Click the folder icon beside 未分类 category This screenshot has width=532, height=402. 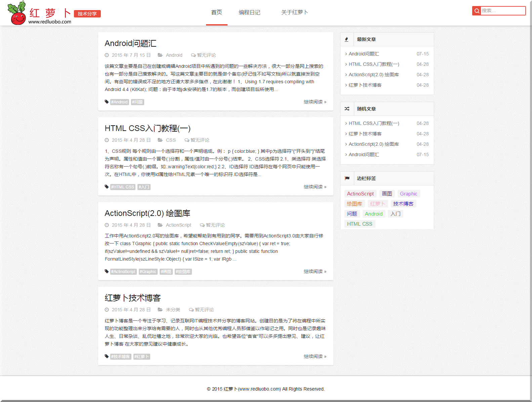tap(160, 310)
